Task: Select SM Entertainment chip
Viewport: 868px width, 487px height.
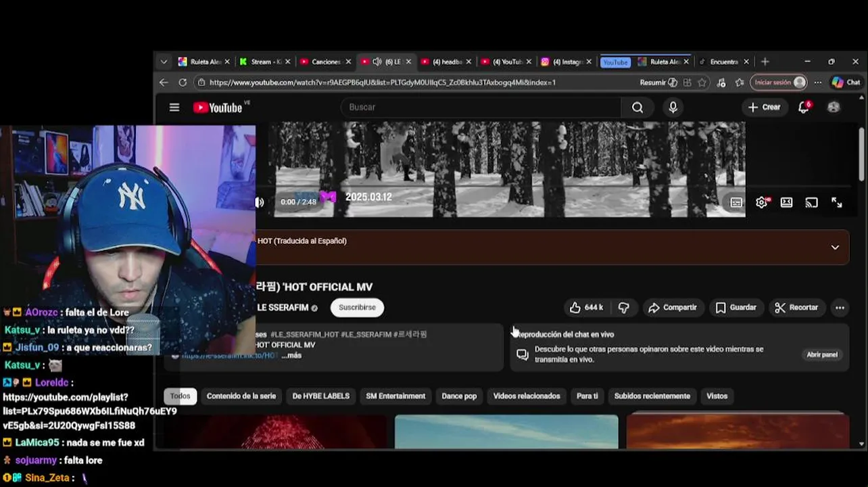Action: (395, 396)
